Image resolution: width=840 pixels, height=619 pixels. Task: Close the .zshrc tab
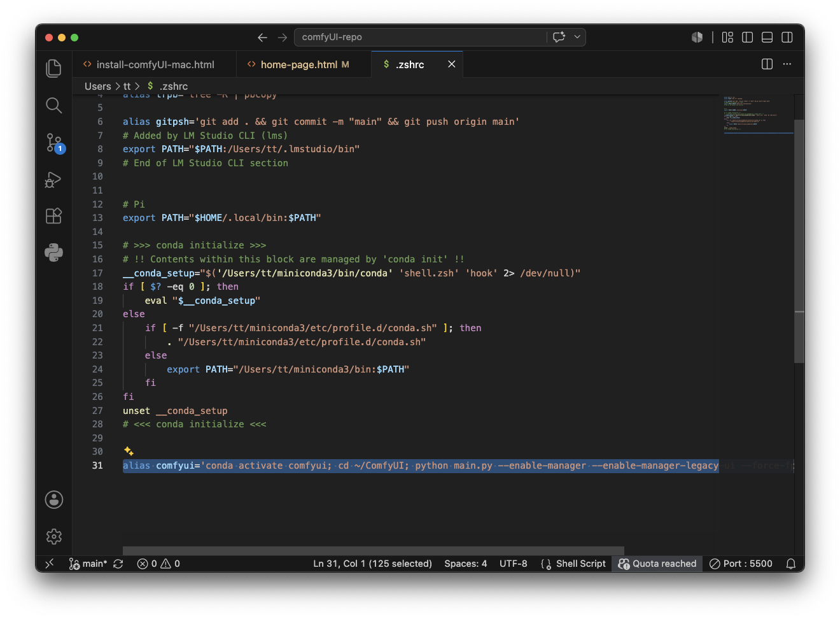coord(452,64)
